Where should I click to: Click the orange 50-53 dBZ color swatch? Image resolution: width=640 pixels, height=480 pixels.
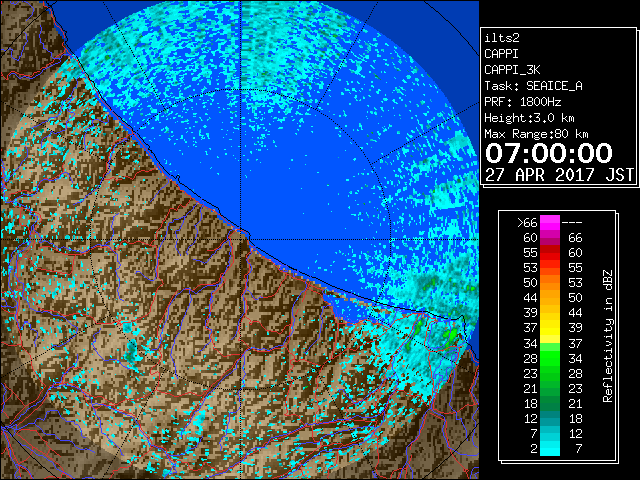pyautogui.click(x=550, y=283)
